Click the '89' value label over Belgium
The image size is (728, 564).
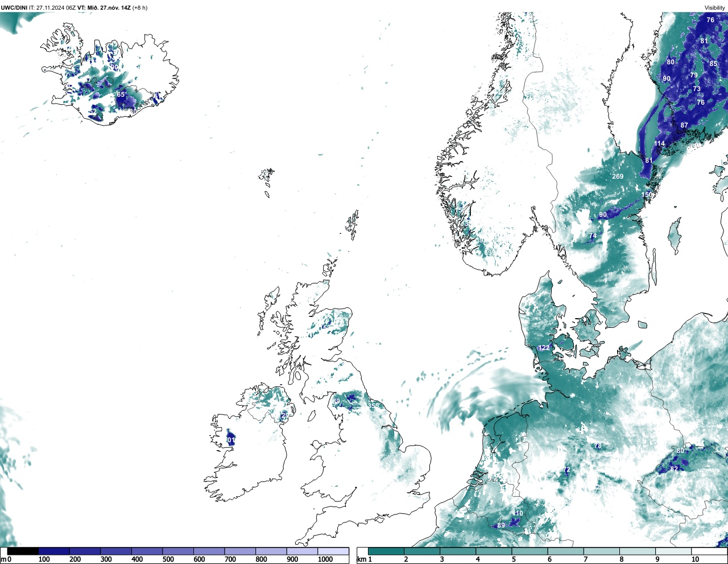pyautogui.click(x=501, y=525)
